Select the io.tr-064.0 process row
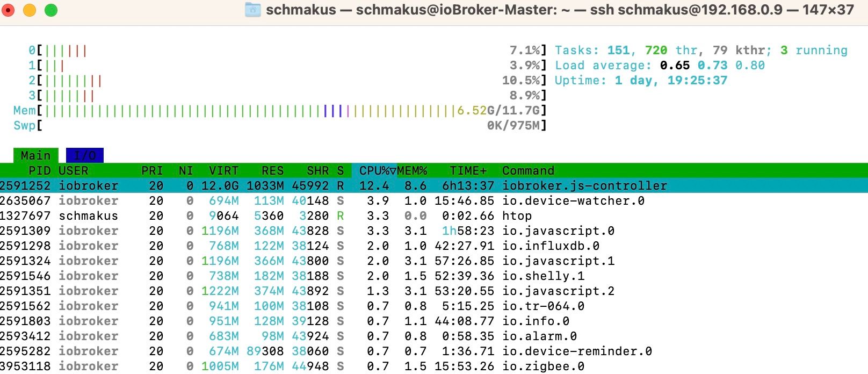Viewport: 868px width, 374px height. coord(434,306)
